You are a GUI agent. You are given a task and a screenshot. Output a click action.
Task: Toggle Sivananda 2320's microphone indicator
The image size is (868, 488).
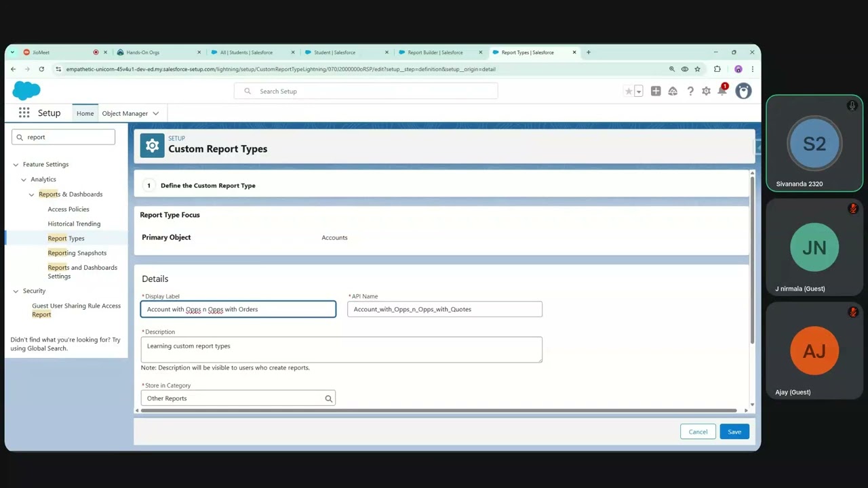(852, 106)
